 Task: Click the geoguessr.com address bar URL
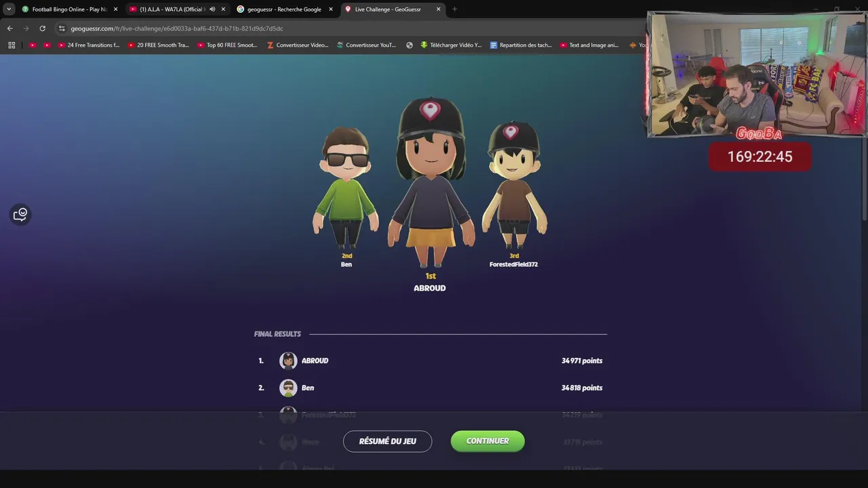point(177,28)
